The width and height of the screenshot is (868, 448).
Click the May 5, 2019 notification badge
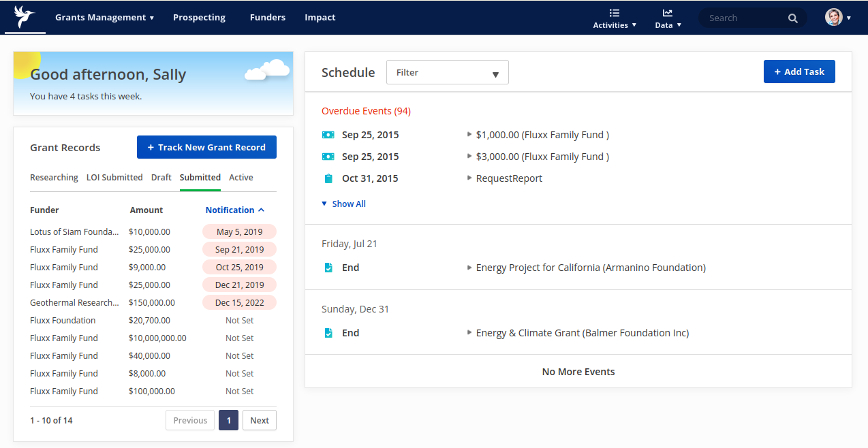point(239,231)
